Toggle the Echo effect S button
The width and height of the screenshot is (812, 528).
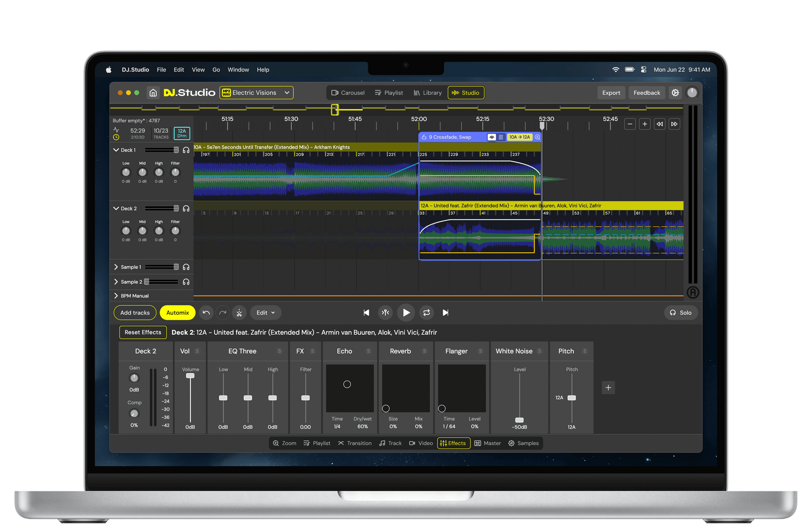368,351
